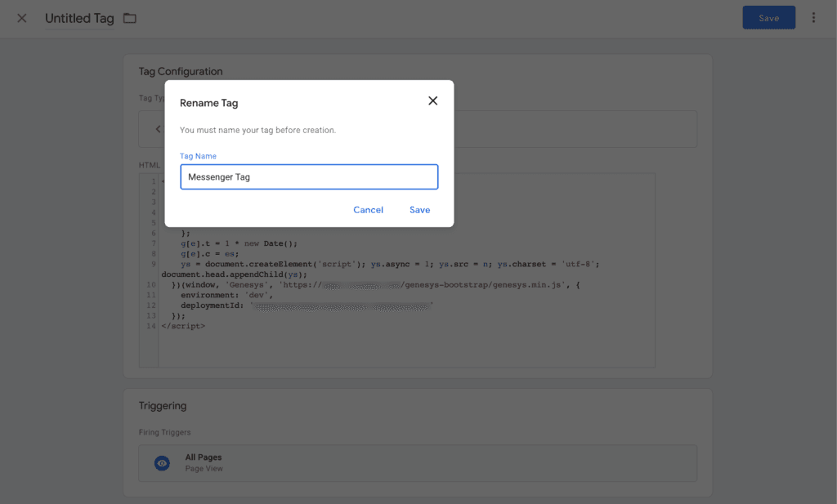This screenshot has width=837, height=504.
Task: Select the All Pages Page View trigger icon
Action: point(161,463)
